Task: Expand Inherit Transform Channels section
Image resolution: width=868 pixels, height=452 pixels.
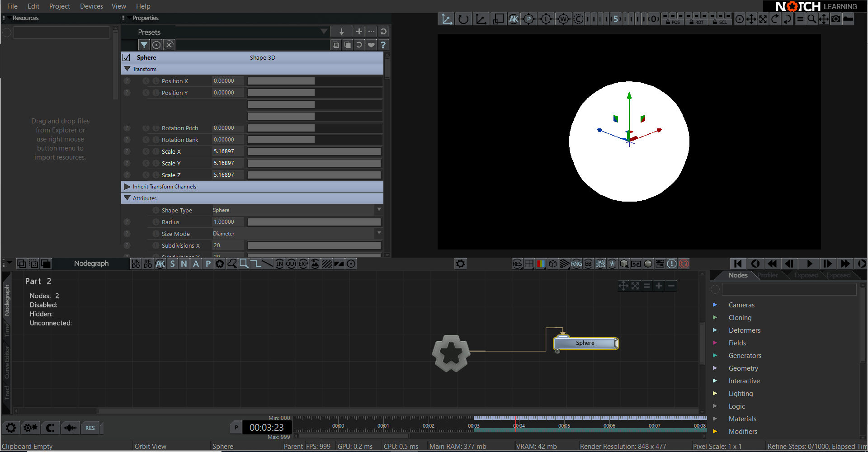Action: click(x=127, y=186)
